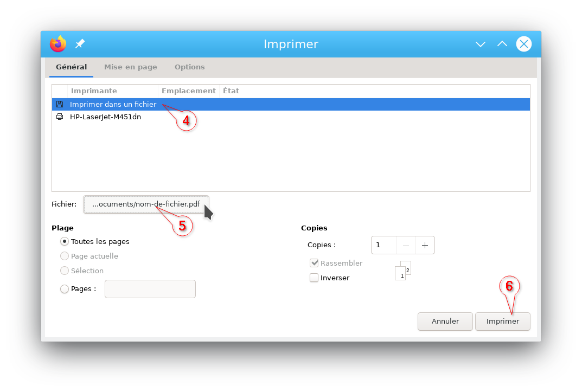Click the Imprimer button
This screenshot has height=392, width=582.
[503, 321]
